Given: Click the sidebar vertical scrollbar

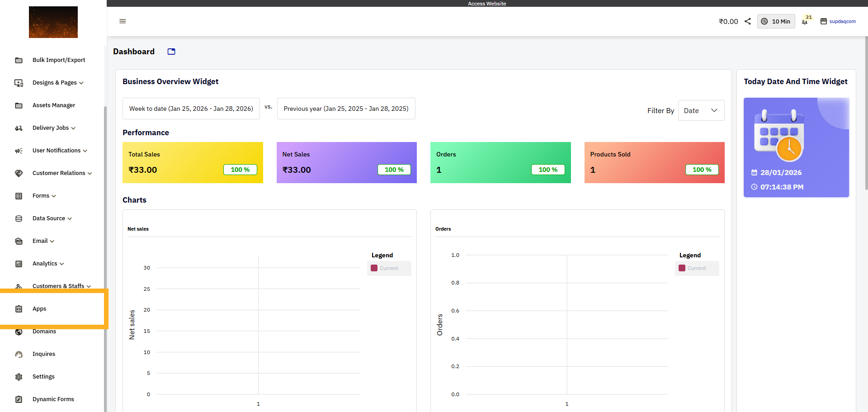Looking at the screenshot, I should (105, 259).
